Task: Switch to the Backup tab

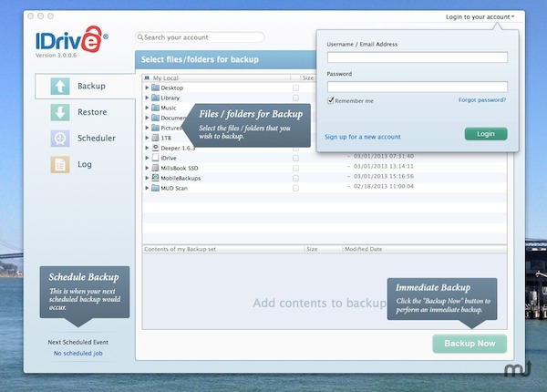Action: (x=85, y=86)
